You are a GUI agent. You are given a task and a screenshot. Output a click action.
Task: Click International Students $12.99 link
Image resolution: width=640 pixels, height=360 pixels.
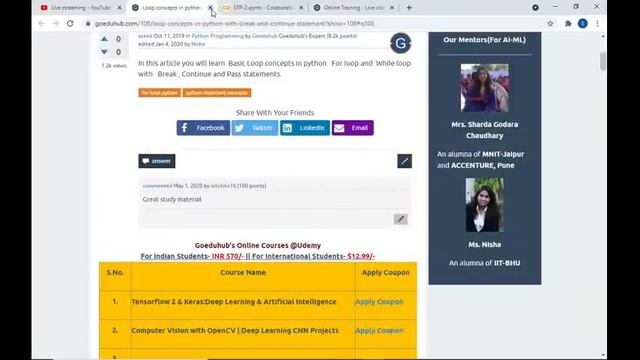(x=313, y=256)
